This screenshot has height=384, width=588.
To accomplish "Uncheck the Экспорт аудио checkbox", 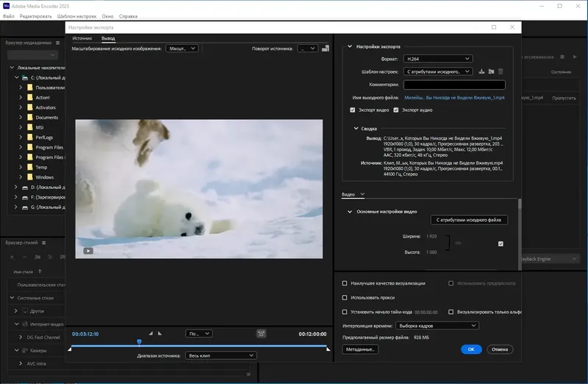I will pos(396,110).
